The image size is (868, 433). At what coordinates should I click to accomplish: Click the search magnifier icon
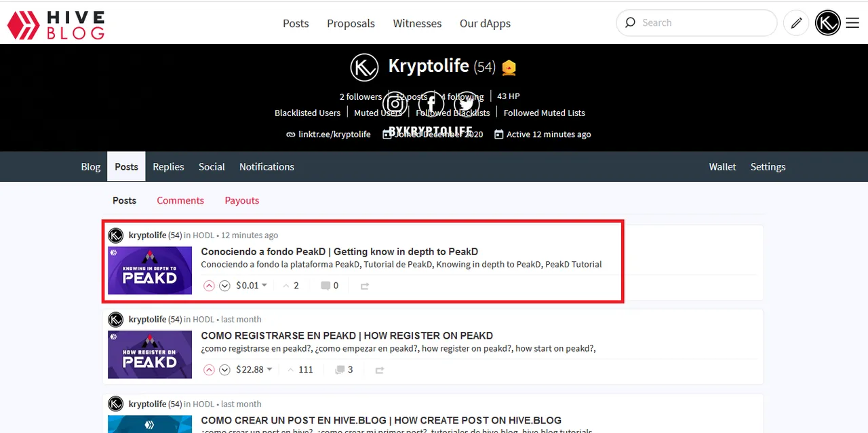pos(630,22)
